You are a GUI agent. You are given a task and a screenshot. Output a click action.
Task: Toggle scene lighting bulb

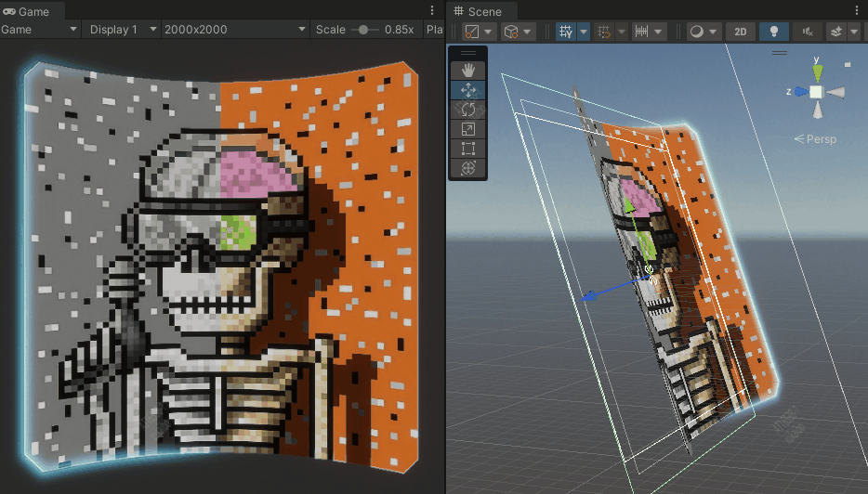tap(774, 32)
